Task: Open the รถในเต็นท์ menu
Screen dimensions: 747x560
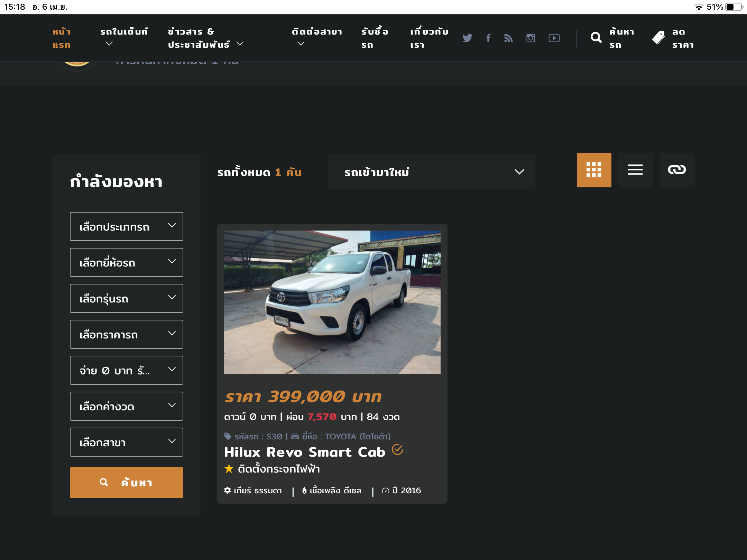Action: point(123,37)
